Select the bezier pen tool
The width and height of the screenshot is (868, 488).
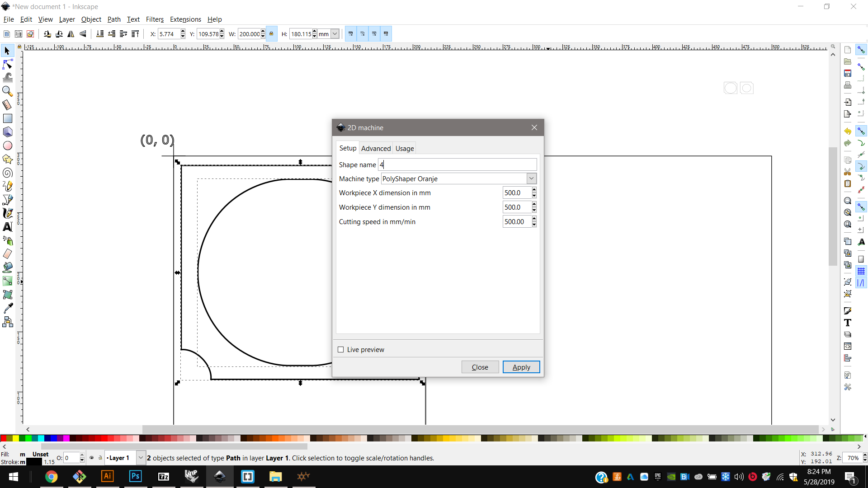click(8, 200)
